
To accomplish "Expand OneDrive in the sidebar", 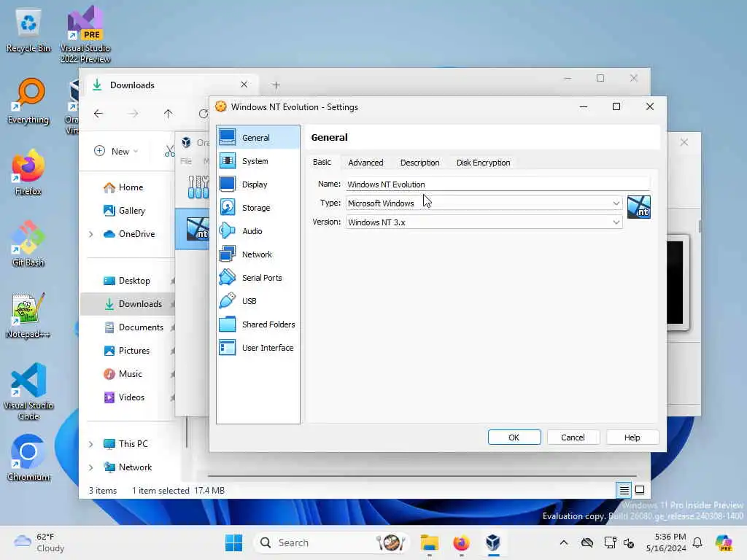I will click(90, 234).
